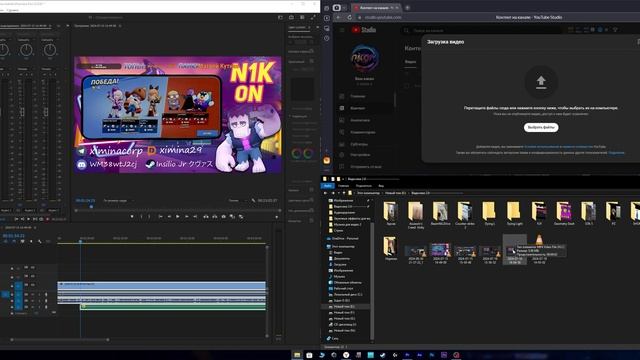Click the upload arrow icon in upload dialog
Screen dimensions: 640x360
pos(541,82)
